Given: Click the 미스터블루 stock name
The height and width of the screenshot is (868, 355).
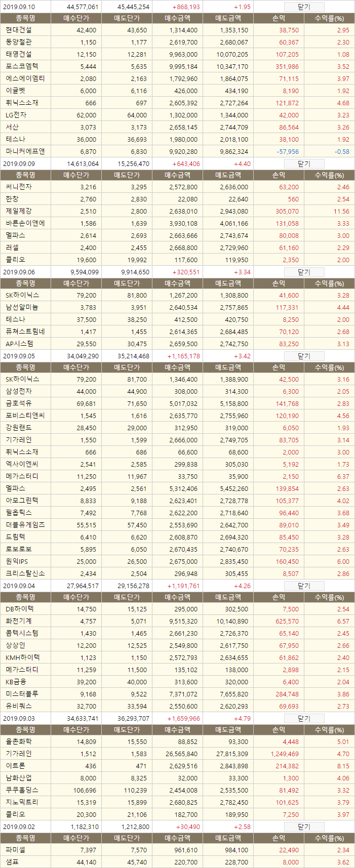Looking at the screenshot, I should [22, 694].
